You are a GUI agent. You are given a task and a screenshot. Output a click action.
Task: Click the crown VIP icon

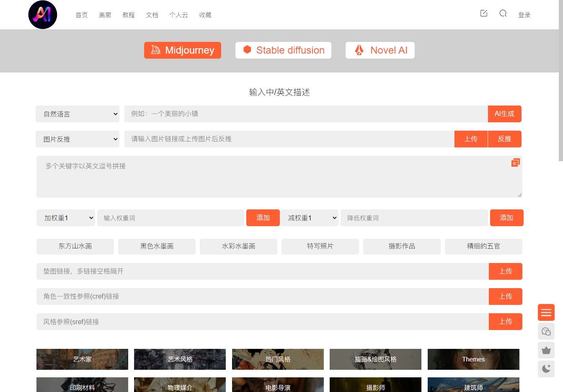546,350
